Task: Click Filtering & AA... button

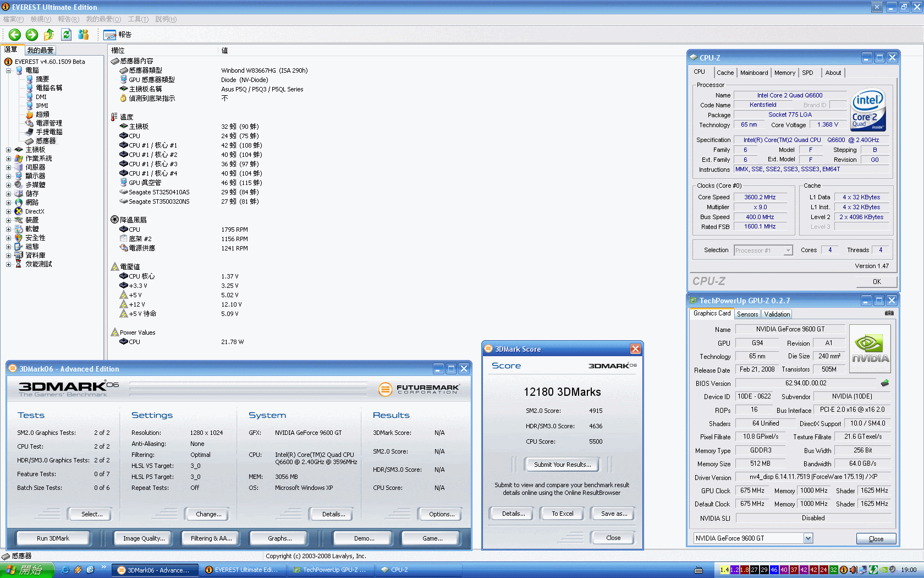Action: 211,538
